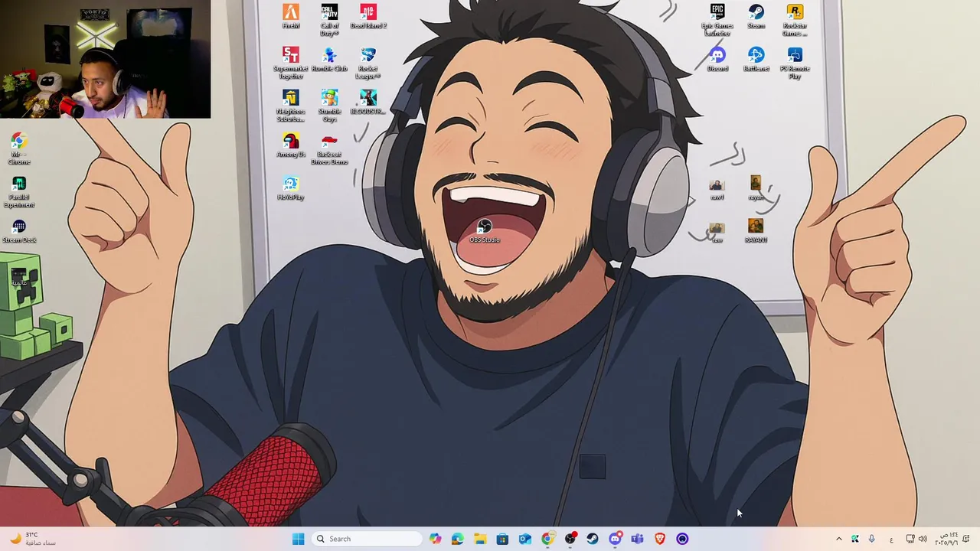Select the Stream Deck shortcut
The width and height of the screenshot is (980, 551).
pyautogui.click(x=19, y=231)
